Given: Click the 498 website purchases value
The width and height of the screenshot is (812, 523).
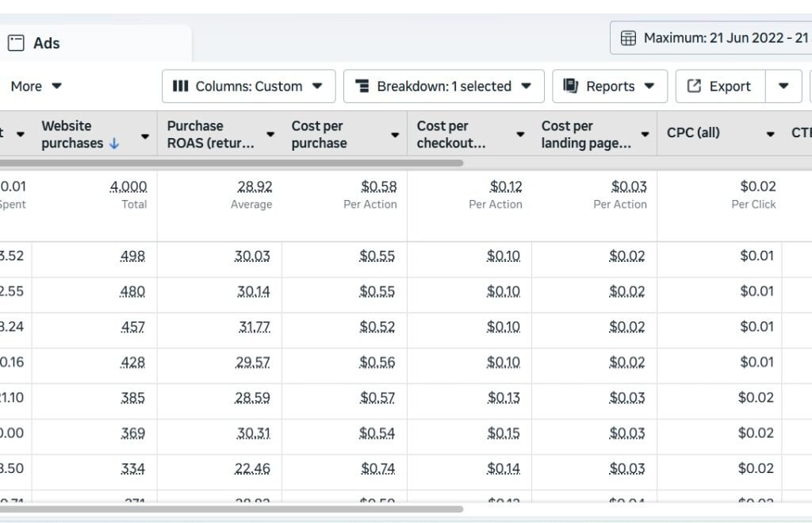Looking at the screenshot, I should point(132,256).
